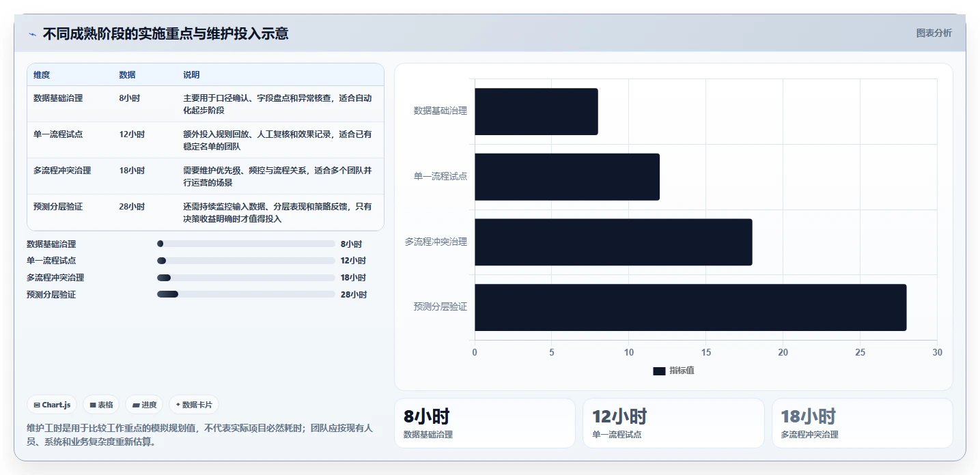
Task: Click the 进度 tag chip
Action: pos(145,405)
